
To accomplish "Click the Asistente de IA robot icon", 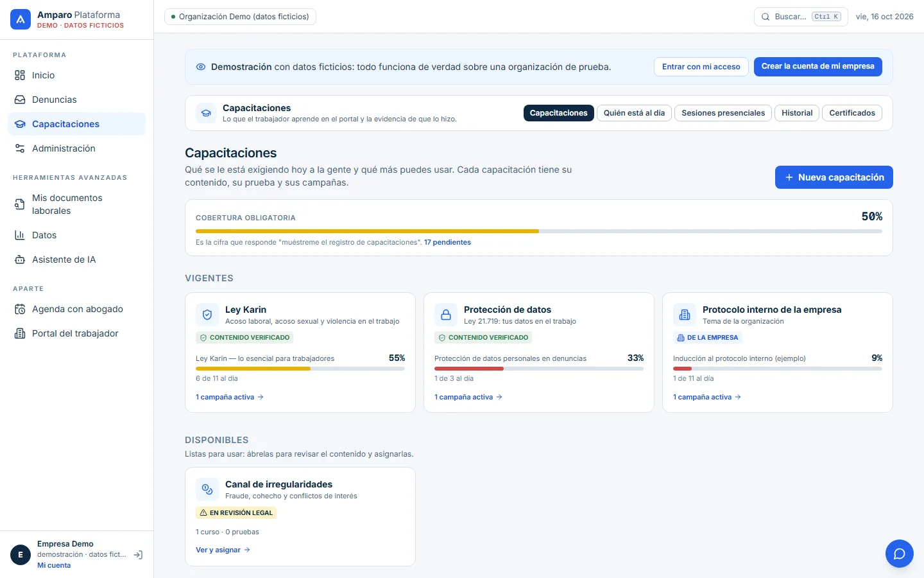I will click(x=20, y=259).
